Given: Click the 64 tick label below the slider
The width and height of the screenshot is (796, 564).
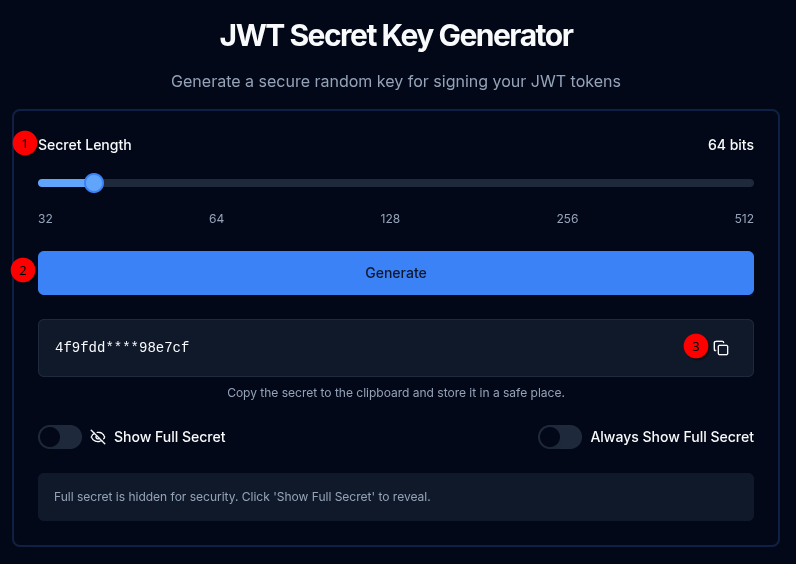Looking at the screenshot, I should [x=216, y=219].
